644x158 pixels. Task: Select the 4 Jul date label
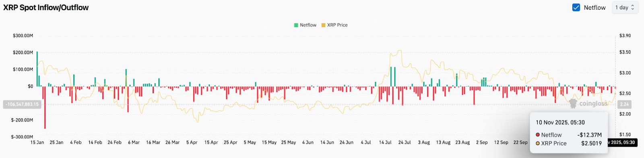(x=365, y=142)
